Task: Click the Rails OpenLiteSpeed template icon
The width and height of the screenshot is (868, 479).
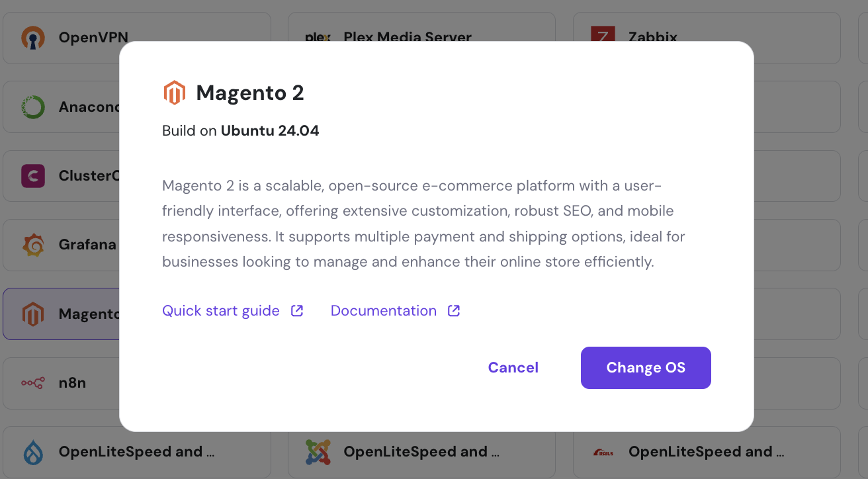Action: (601, 451)
